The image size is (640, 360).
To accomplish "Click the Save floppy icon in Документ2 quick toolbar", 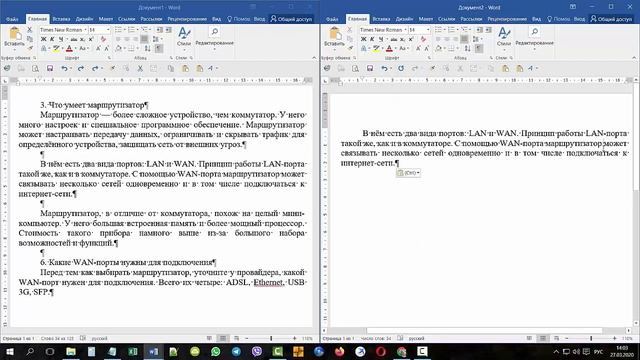I will pos(370,69).
